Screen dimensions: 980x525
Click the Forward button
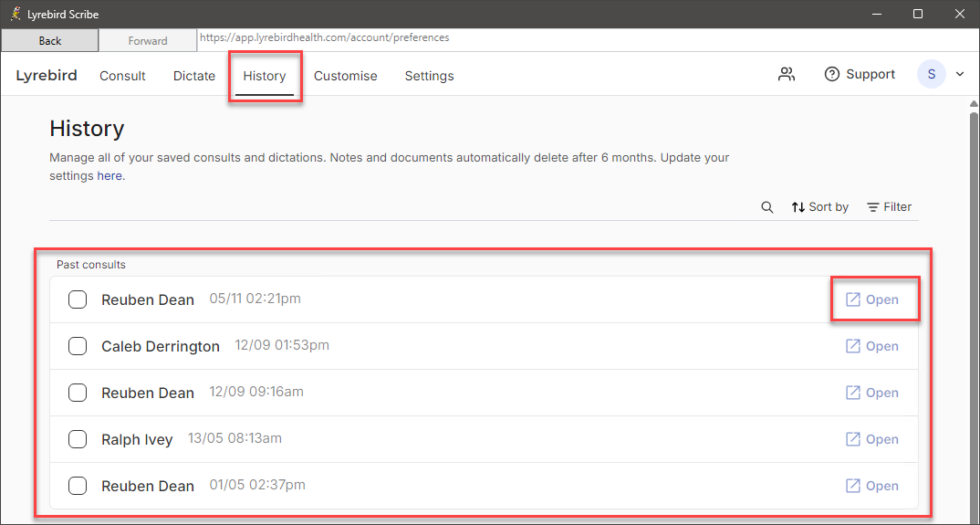coord(148,41)
